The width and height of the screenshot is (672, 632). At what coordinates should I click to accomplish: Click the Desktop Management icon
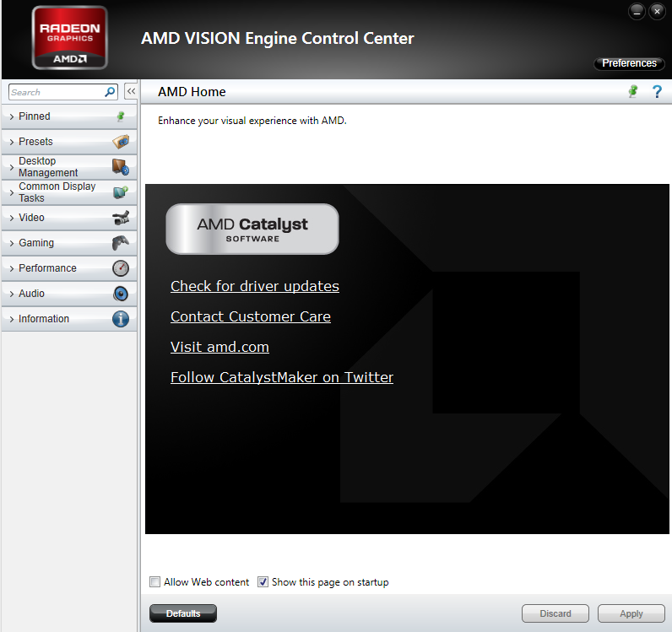[121, 167]
